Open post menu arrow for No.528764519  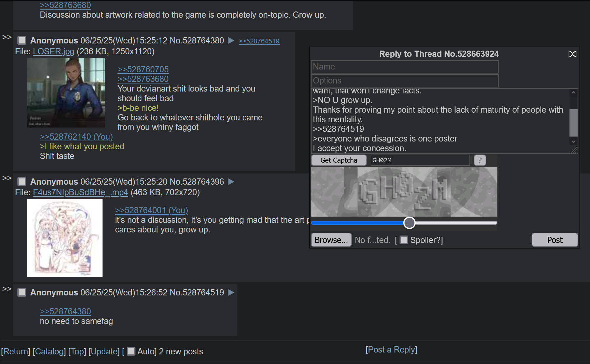(231, 293)
